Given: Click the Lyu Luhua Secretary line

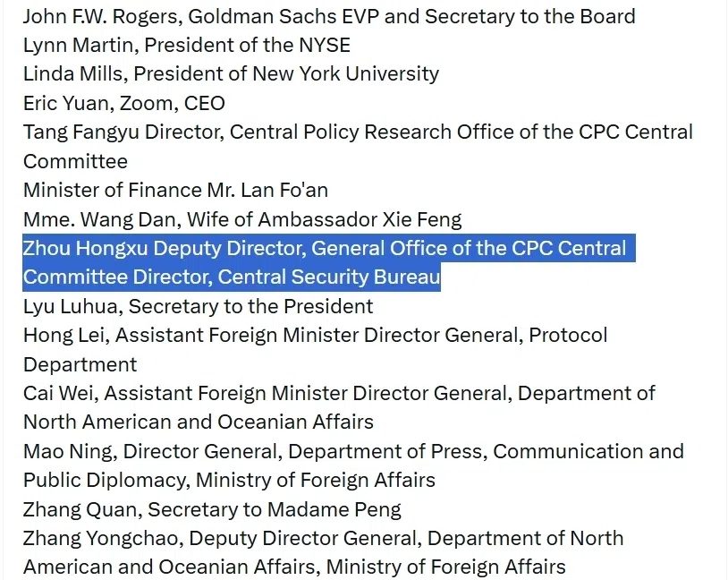Looking at the screenshot, I should point(199,306).
